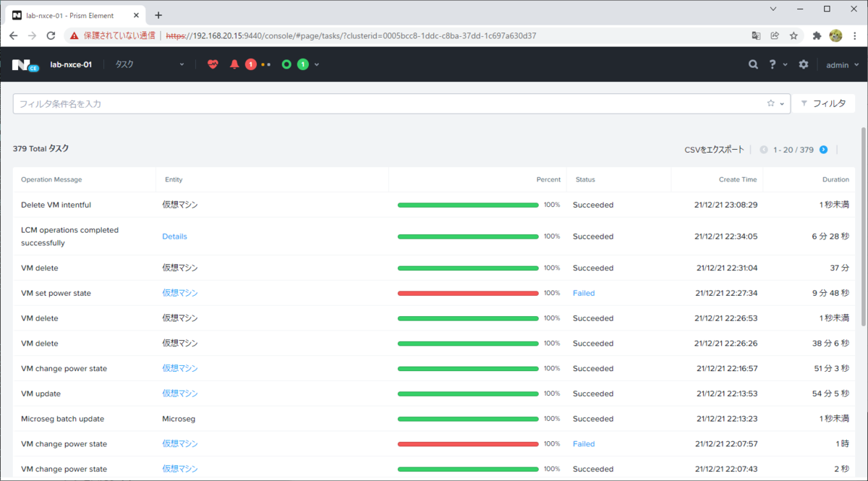The image size is (868, 481).
Task: Click 21/12/21 22:34:05 create time
Action: (x=726, y=237)
